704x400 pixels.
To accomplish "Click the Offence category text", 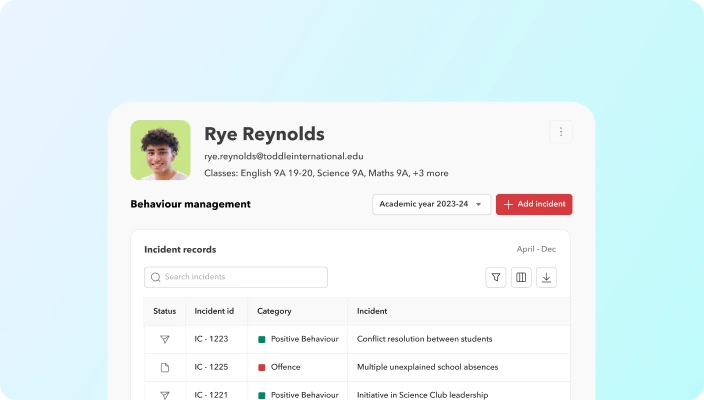I will click(286, 367).
